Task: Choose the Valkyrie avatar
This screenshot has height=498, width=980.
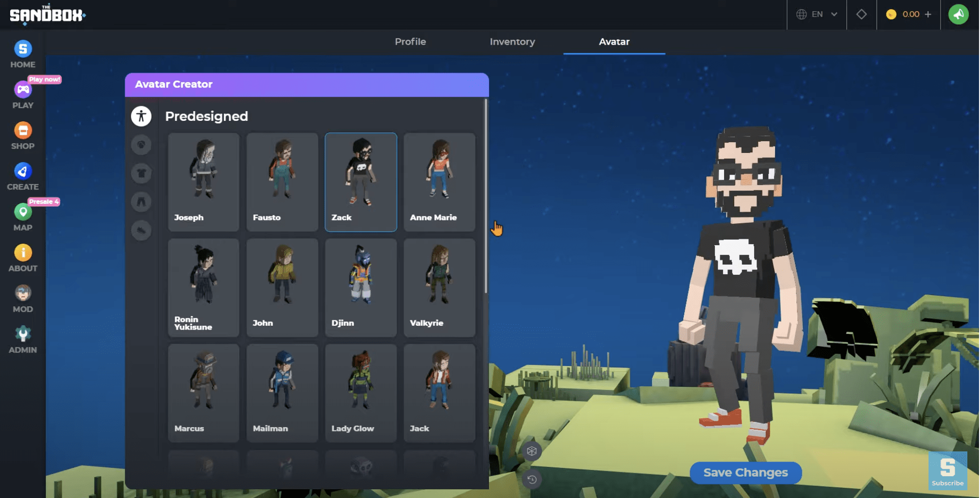Action: coord(439,287)
